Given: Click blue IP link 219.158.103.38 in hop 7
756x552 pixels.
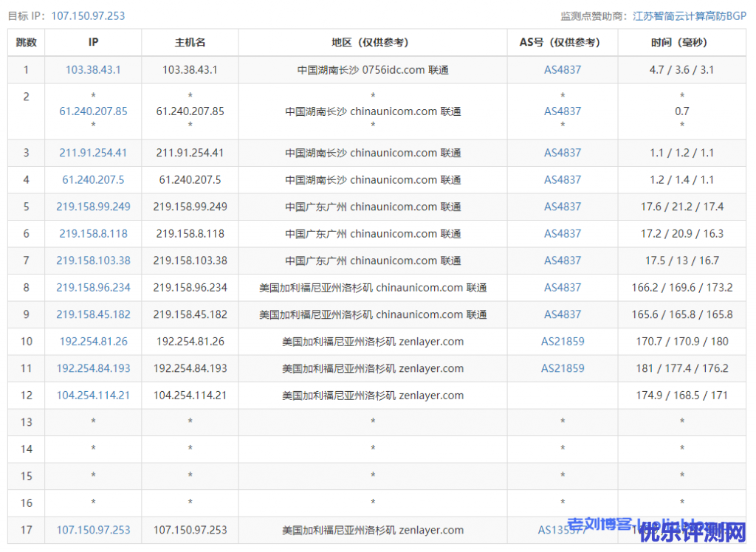Looking at the screenshot, I should (93, 261).
